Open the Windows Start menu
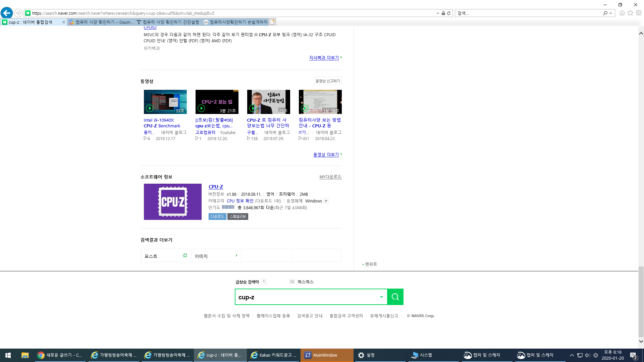 (x=8, y=355)
